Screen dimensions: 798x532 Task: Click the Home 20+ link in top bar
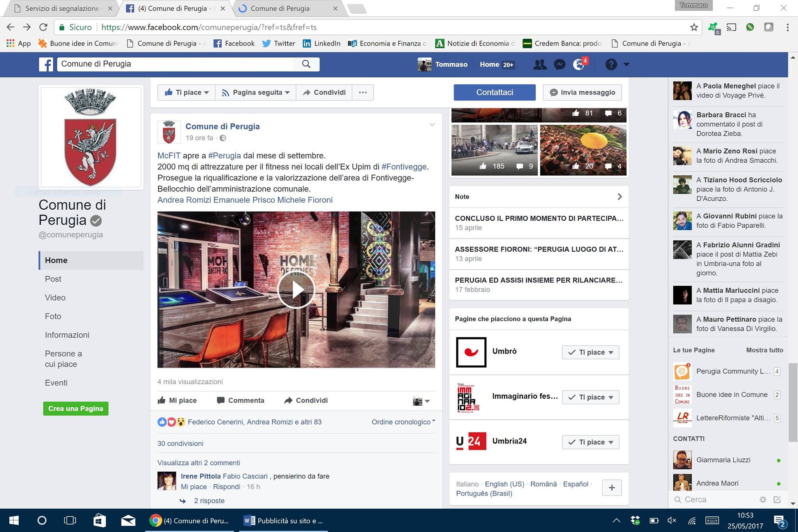click(x=497, y=64)
